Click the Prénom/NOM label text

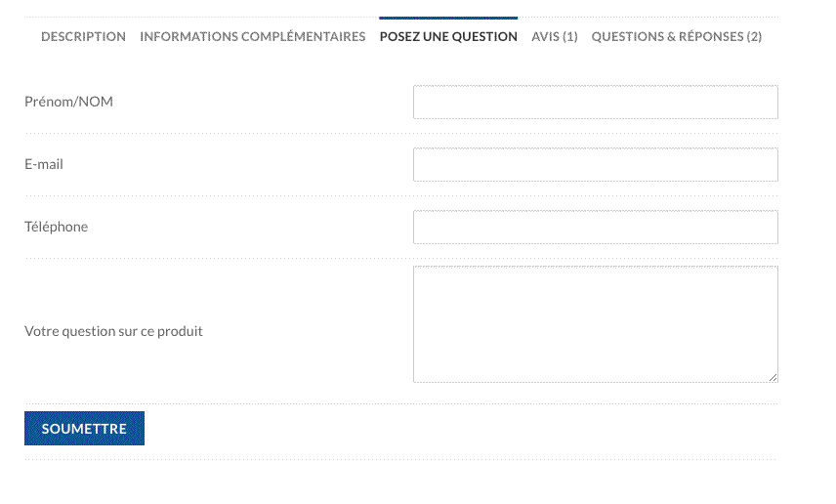tap(68, 102)
